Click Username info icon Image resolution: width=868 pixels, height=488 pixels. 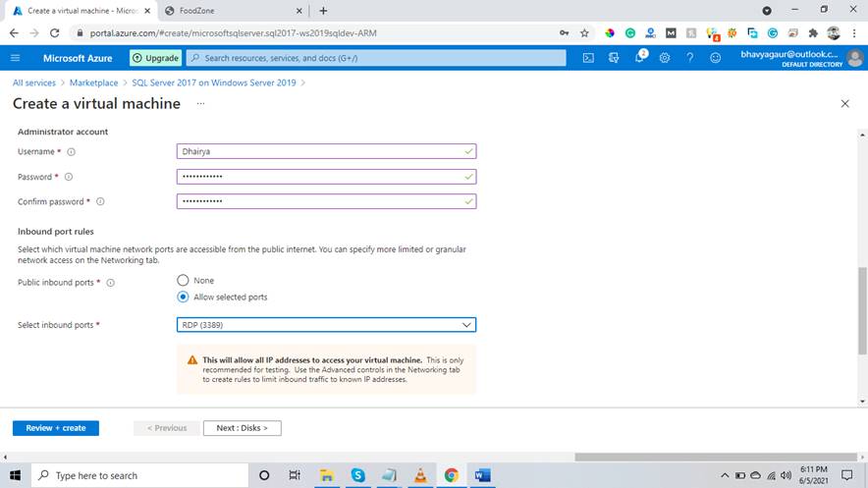point(71,151)
